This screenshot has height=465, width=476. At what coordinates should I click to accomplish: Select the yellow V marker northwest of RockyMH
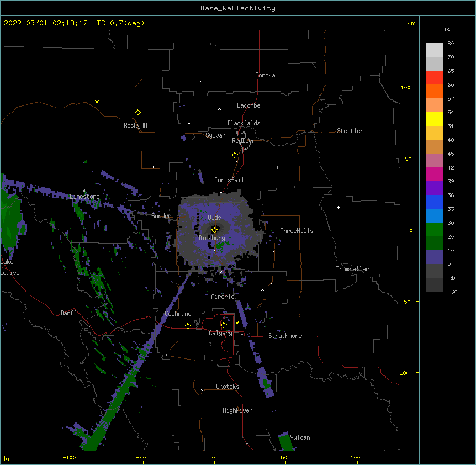click(x=97, y=102)
